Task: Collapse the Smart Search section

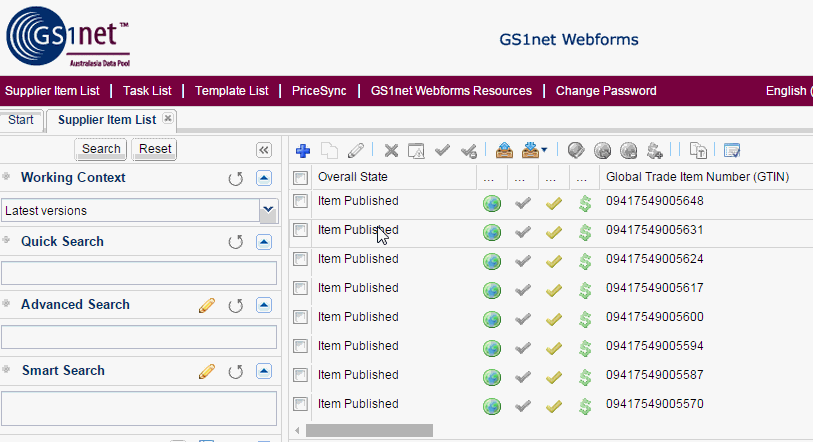Action: click(264, 371)
